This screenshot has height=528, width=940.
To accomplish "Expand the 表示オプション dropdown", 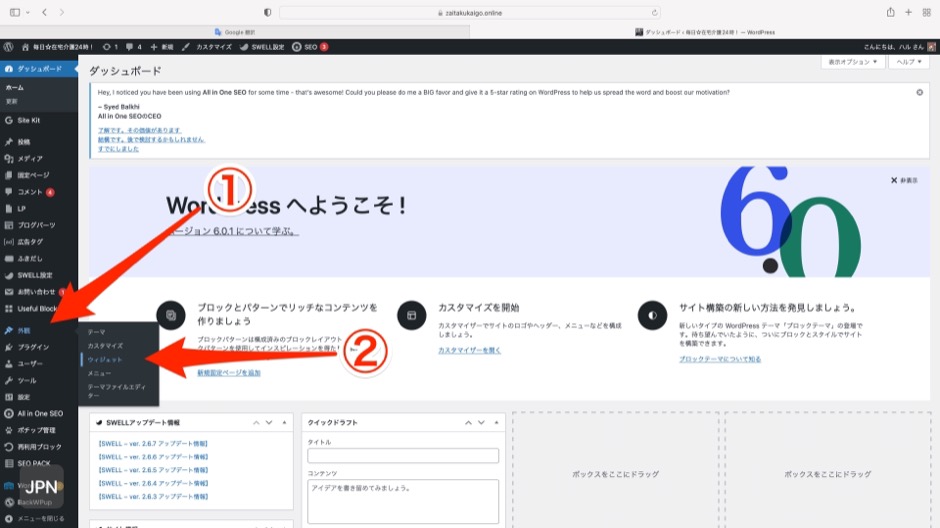I will (853, 62).
